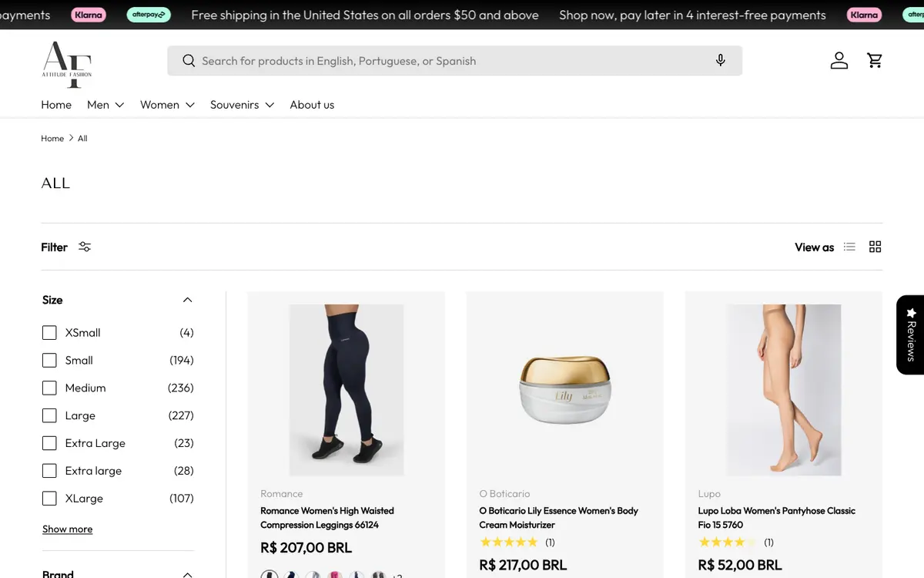Collapse the Size filter section
Screen dimensions: 924x578
(x=187, y=300)
